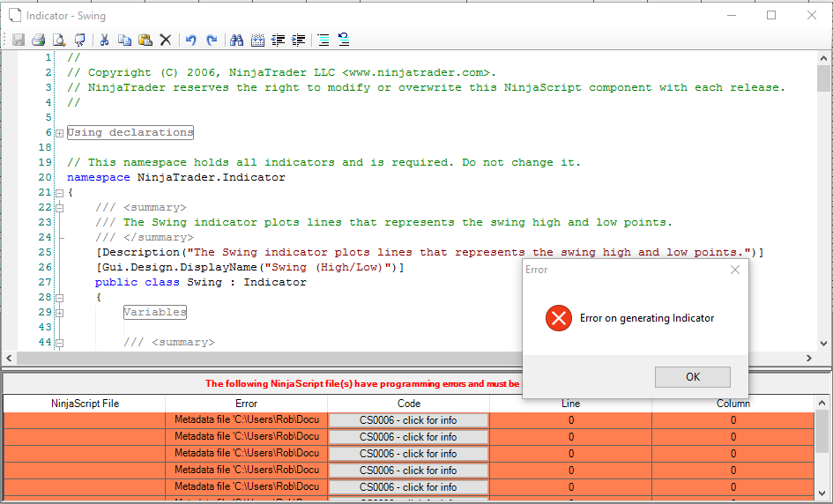Sort by NinjaScript File column header
Screen dimensions: 833x504
pyautogui.click(x=85, y=404)
